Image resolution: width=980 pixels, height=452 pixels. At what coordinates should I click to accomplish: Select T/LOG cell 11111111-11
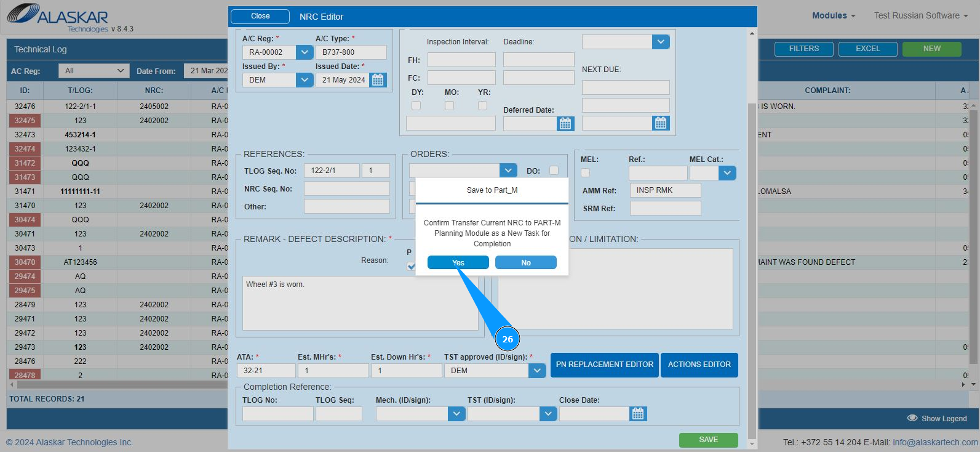coord(80,192)
